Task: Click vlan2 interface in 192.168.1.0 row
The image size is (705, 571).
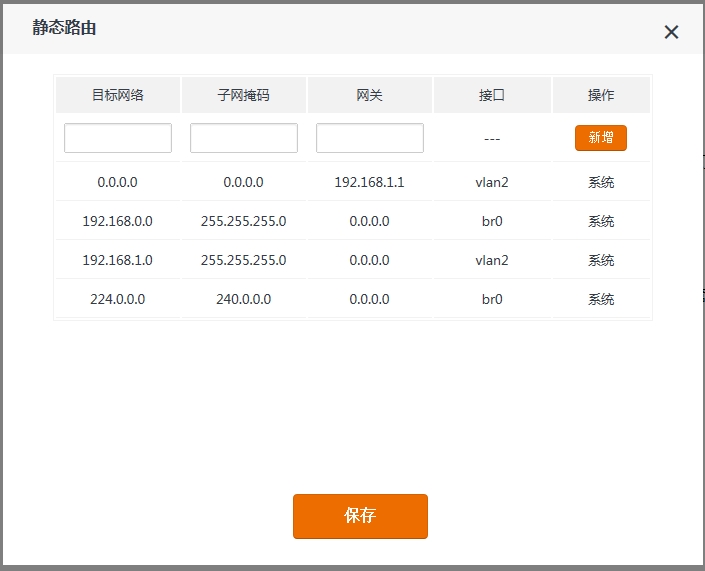Action: tap(492, 260)
